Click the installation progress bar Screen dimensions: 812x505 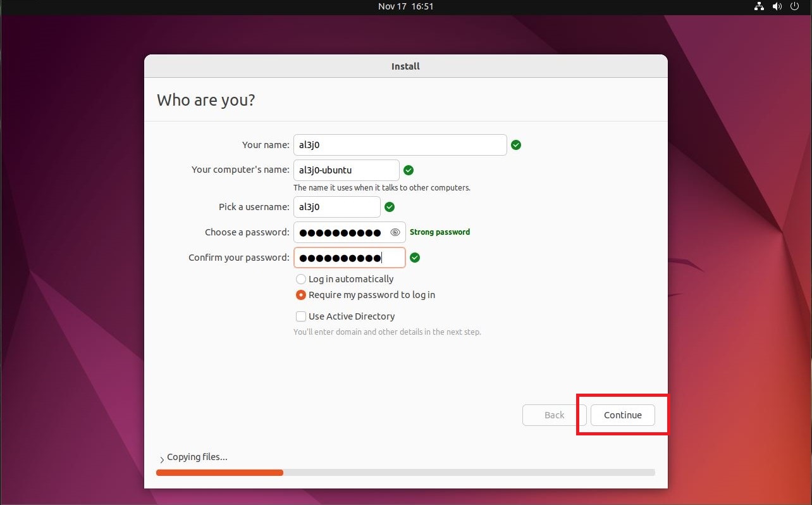coord(405,472)
